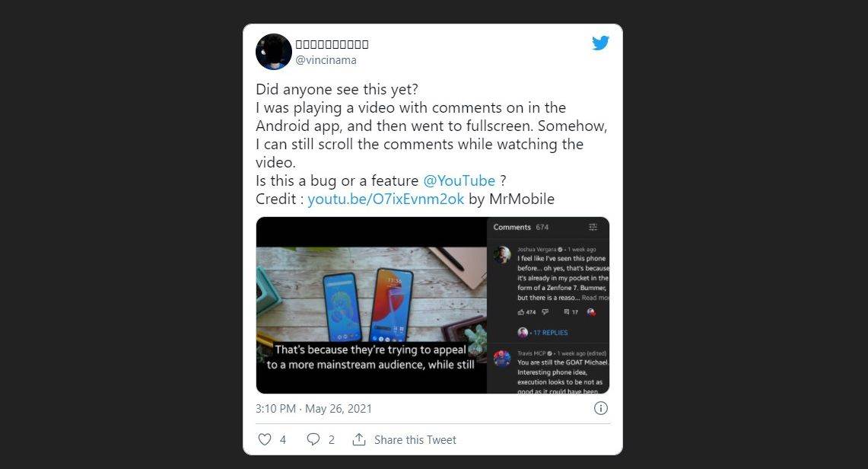Open the tweet info circle icon
This screenshot has height=469, width=868.
600,408
